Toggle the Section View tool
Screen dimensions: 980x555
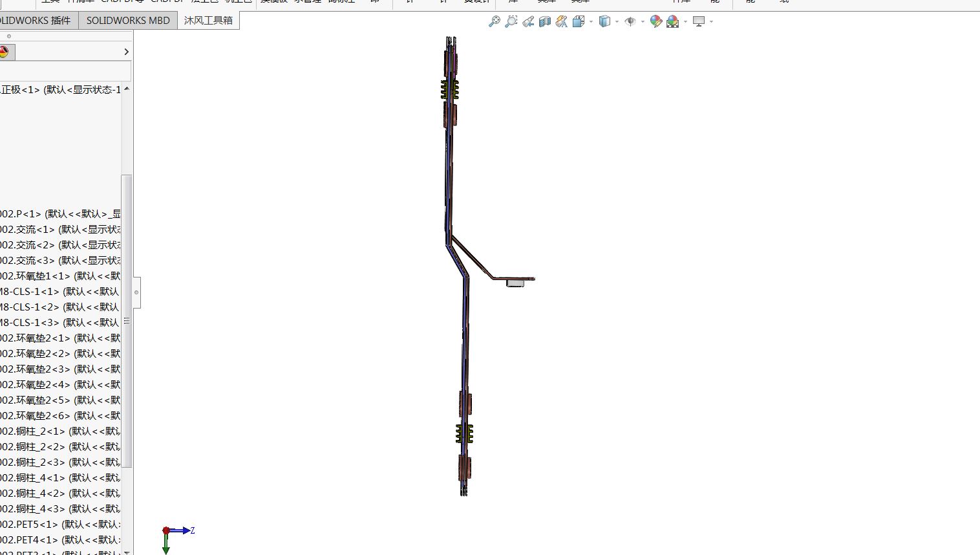545,21
